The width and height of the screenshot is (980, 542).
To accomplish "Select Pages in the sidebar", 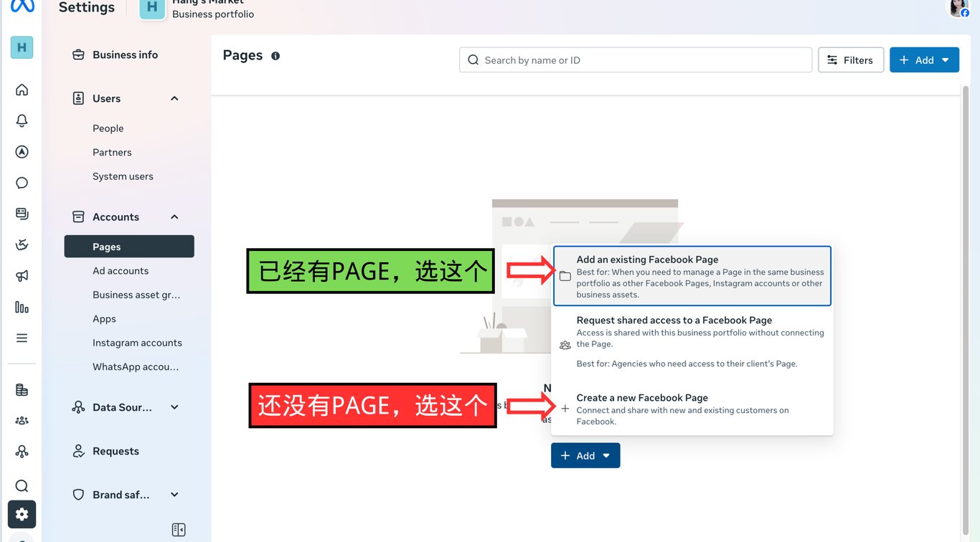I will [x=129, y=247].
